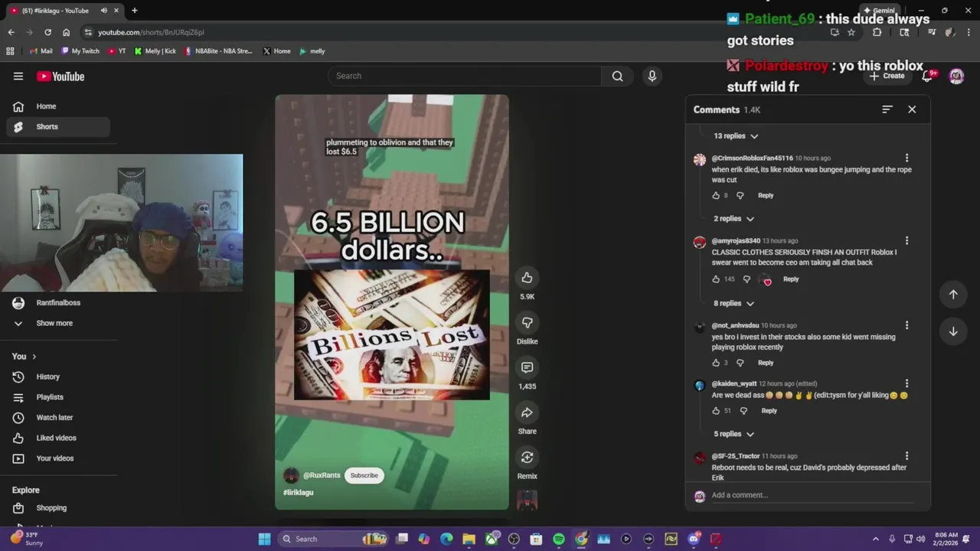Reply to the kaiden_wyatt comment
The image size is (980, 551).
coord(769,411)
